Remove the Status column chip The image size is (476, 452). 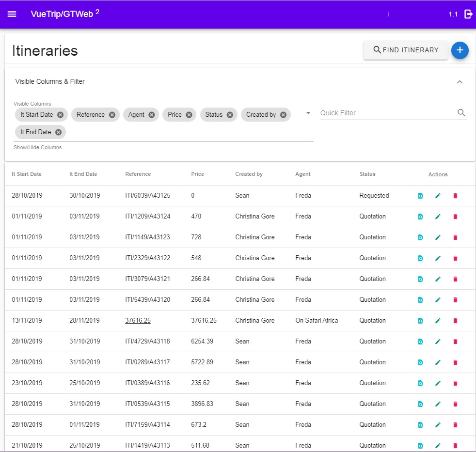230,115
